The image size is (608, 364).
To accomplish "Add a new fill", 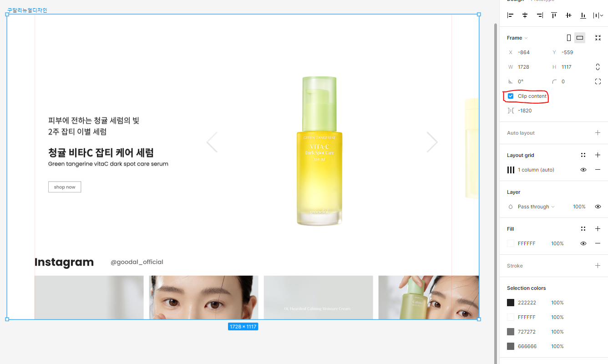I will click(598, 229).
